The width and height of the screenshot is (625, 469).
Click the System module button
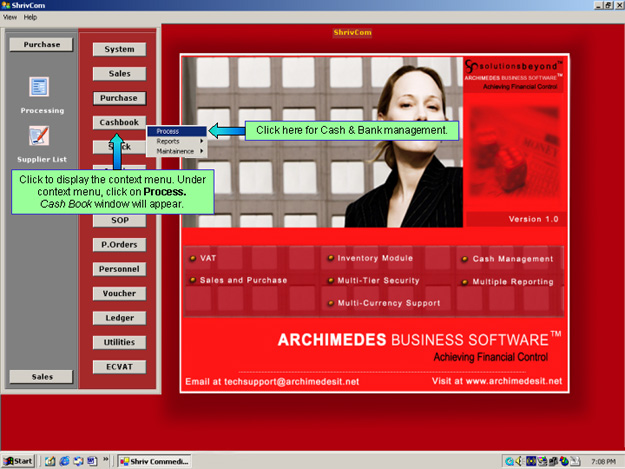(x=119, y=49)
